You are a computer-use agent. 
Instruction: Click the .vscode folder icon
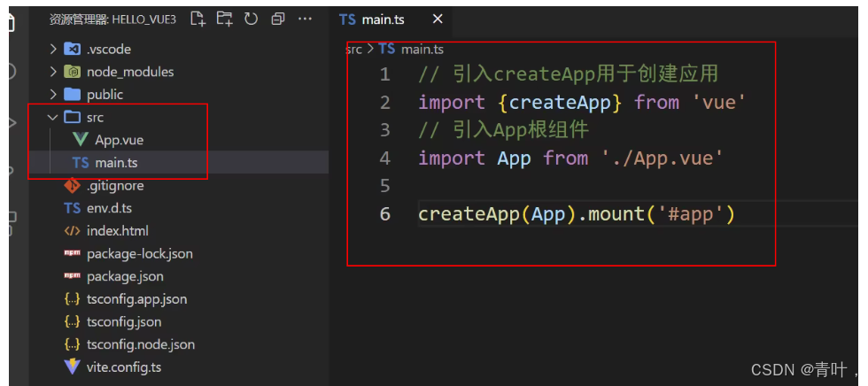[73, 50]
